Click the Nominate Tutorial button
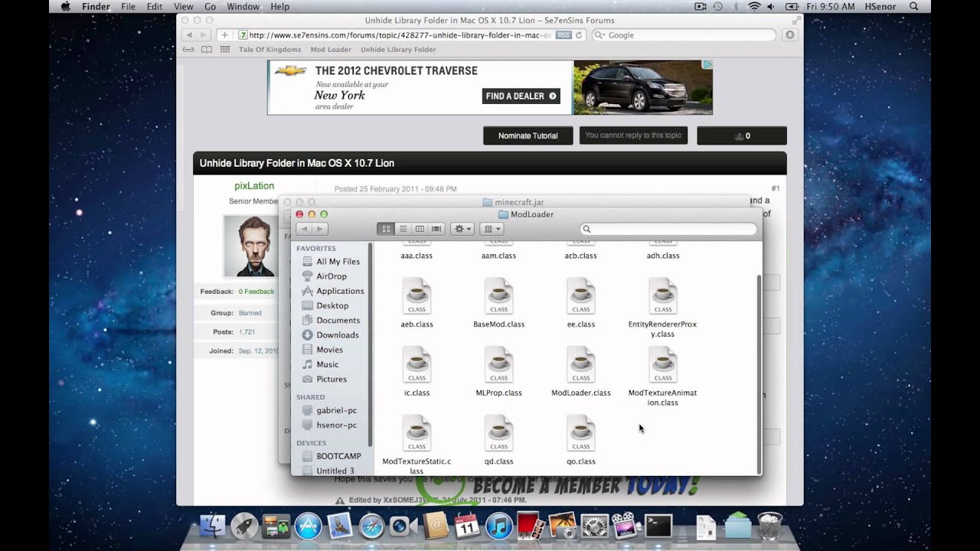 528,135
